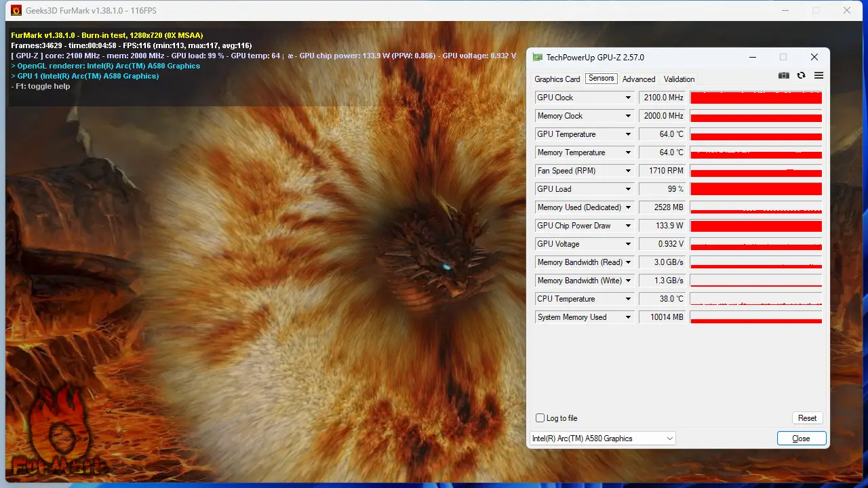868x488 pixels.
Task: Click the Close button in GPU-Z
Action: tap(802, 439)
